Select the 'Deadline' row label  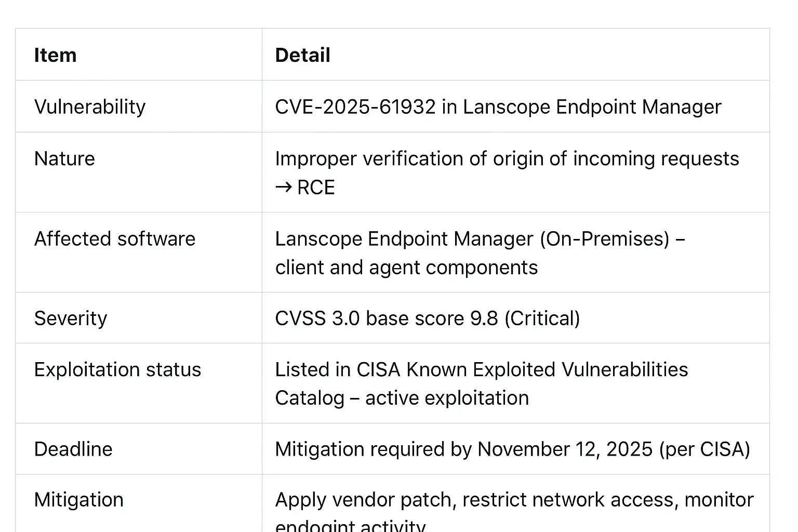coord(73,449)
